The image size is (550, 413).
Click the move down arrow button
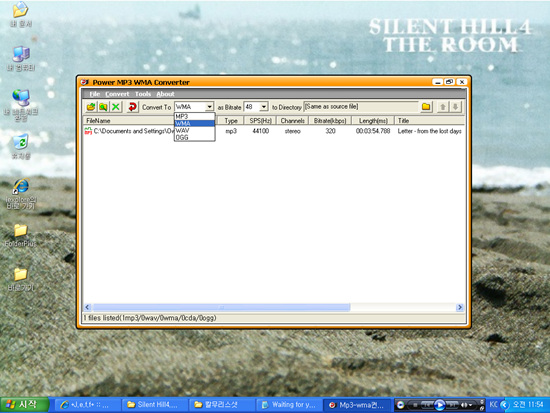455,107
